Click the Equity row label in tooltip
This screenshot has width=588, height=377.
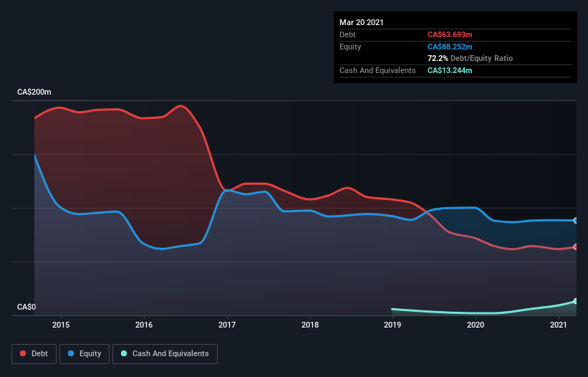point(350,47)
